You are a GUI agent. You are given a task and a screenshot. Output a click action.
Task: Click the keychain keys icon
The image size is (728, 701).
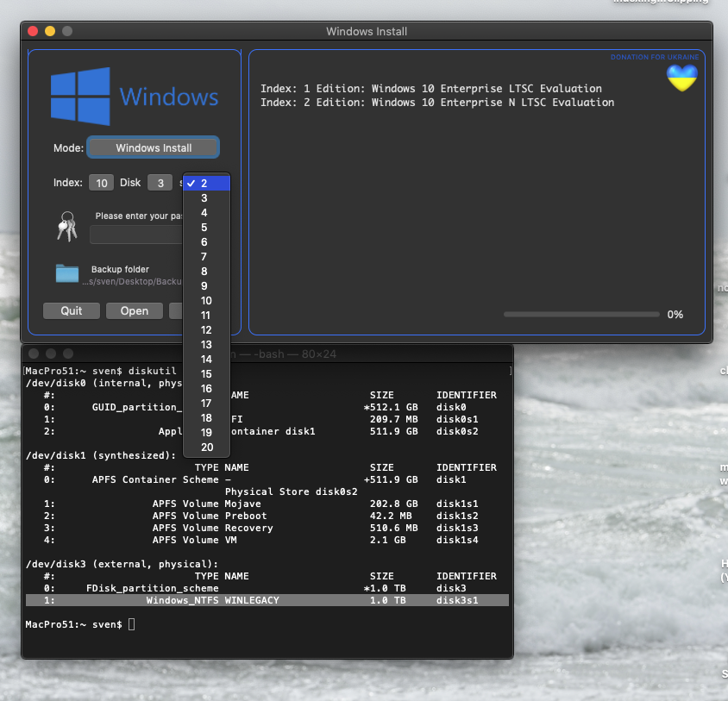pyautogui.click(x=67, y=227)
